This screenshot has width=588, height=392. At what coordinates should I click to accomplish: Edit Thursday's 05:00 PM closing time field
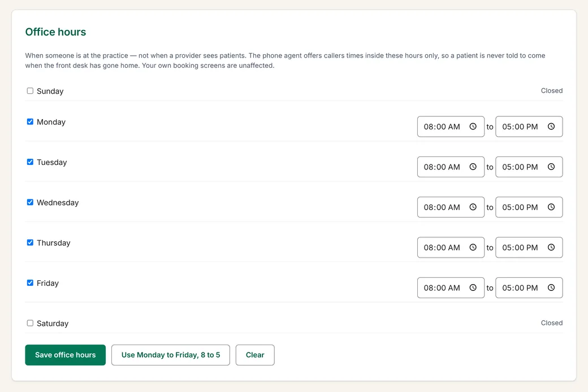pyautogui.click(x=529, y=247)
